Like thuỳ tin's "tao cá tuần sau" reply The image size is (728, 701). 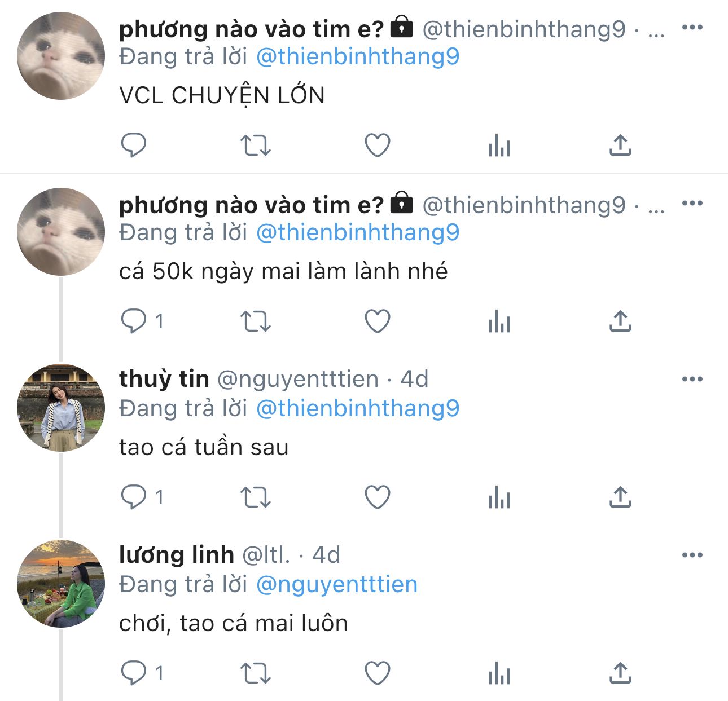pos(378,497)
